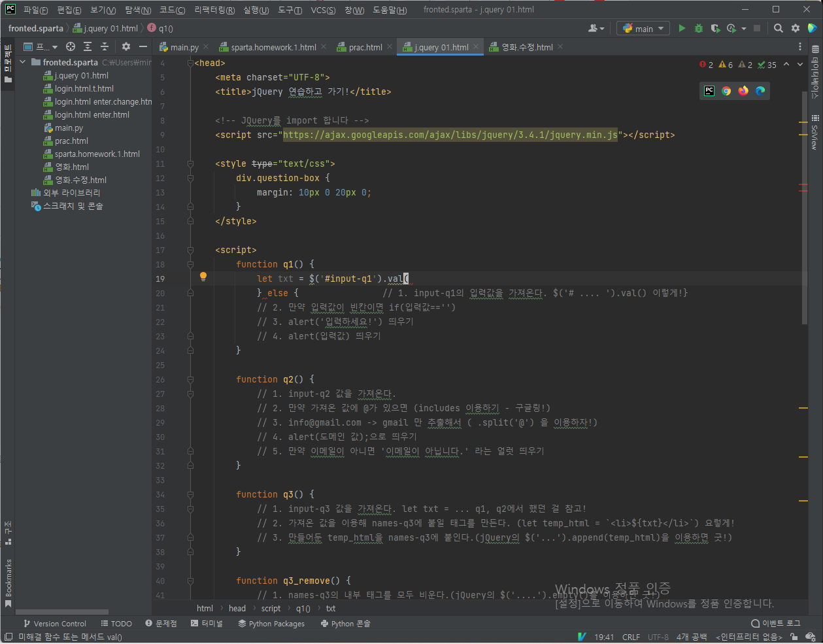Toggle Bookmarks side tool window

(8, 583)
